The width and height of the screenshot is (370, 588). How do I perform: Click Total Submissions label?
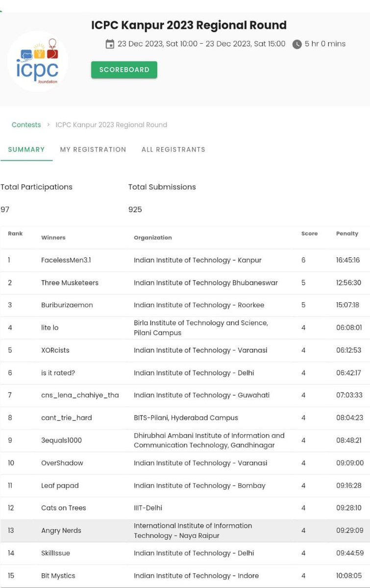pos(162,187)
